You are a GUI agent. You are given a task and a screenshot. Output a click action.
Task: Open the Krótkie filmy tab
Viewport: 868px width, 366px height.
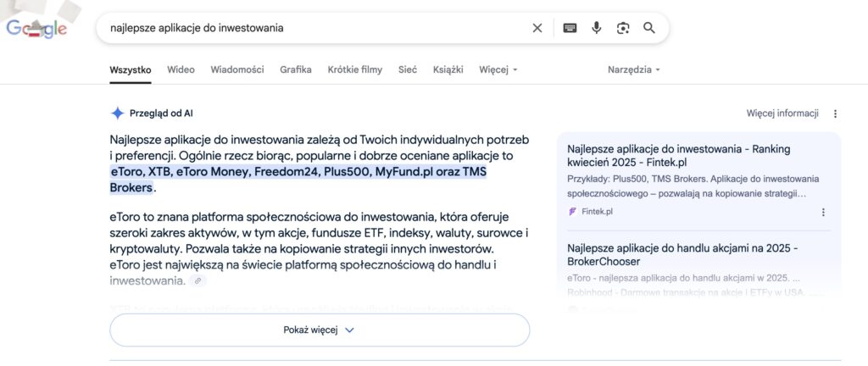(x=355, y=69)
